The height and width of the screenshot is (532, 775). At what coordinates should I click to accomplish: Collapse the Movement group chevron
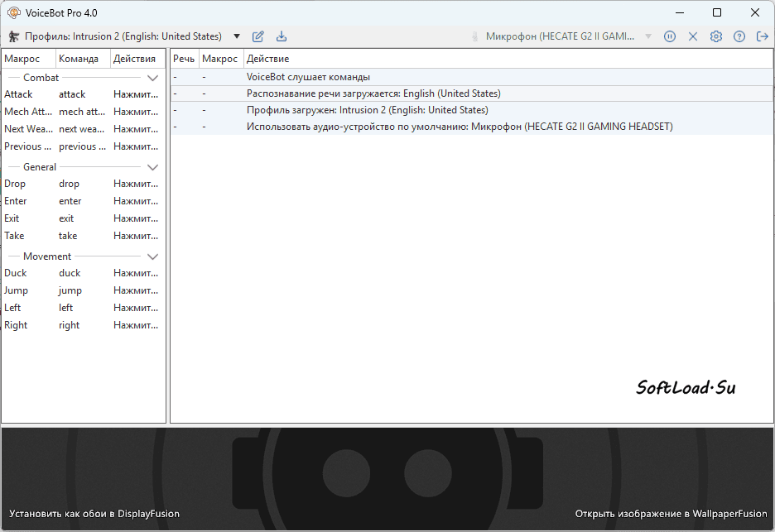[152, 256]
